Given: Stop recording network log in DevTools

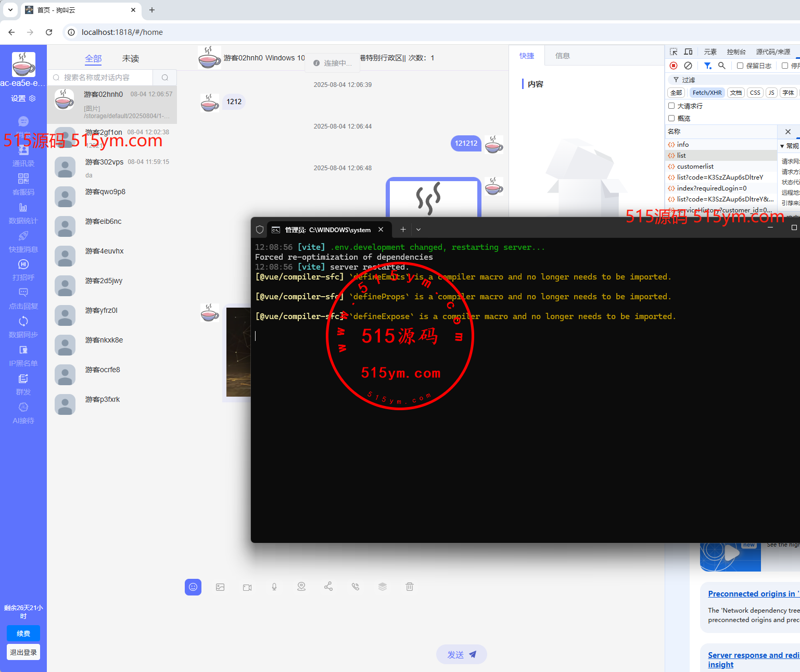Looking at the screenshot, I should click(x=674, y=66).
